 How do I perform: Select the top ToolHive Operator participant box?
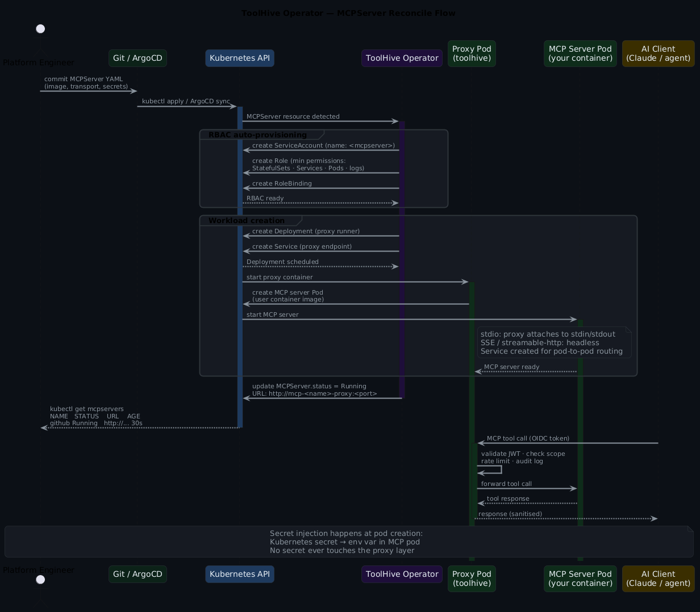click(x=402, y=58)
